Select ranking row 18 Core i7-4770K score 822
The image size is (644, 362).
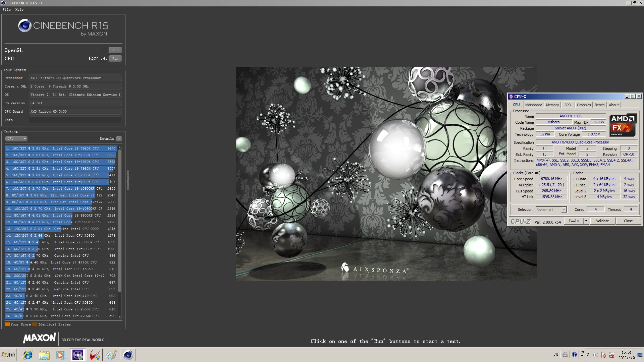point(61,262)
